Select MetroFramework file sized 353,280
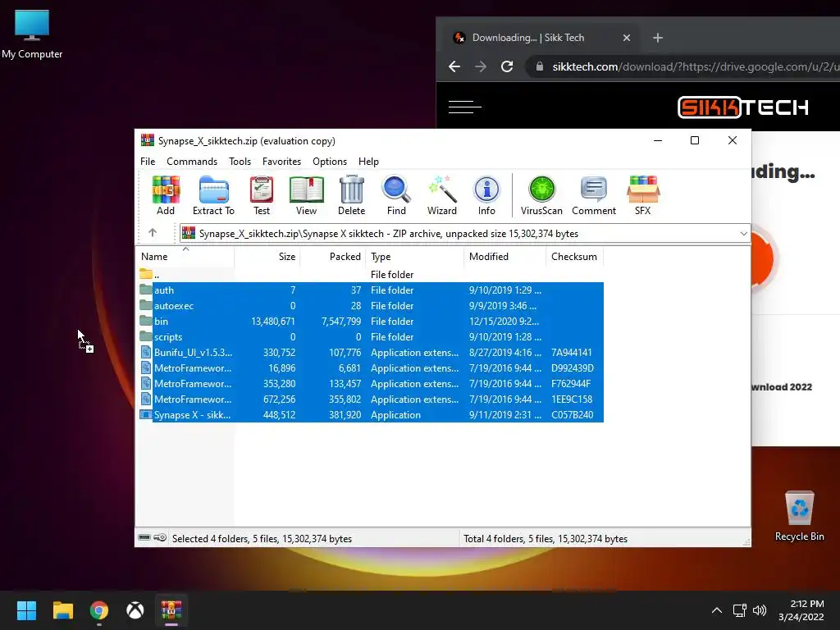The image size is (840, 630). (x=370, y=383)
